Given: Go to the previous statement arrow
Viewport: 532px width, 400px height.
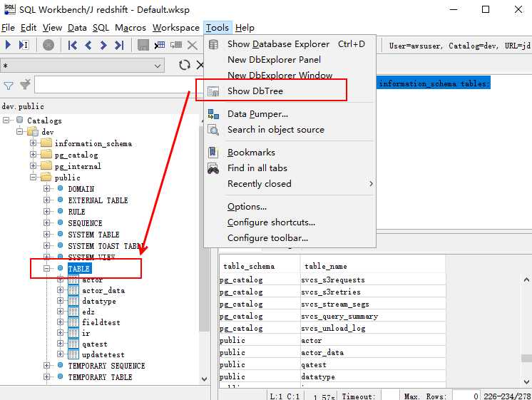Looking at the screenshot, I should tap(88, 45).
